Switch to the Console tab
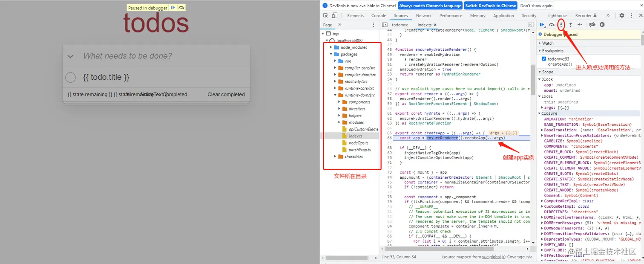This screenshot has height=264, width=644. [379, 15]
